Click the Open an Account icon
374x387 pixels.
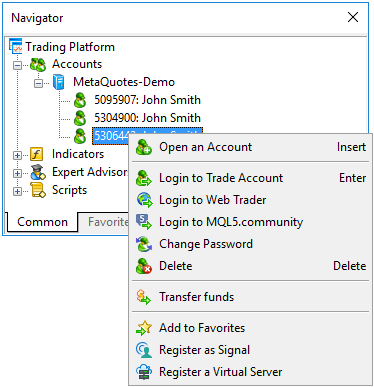pos(144,147)
